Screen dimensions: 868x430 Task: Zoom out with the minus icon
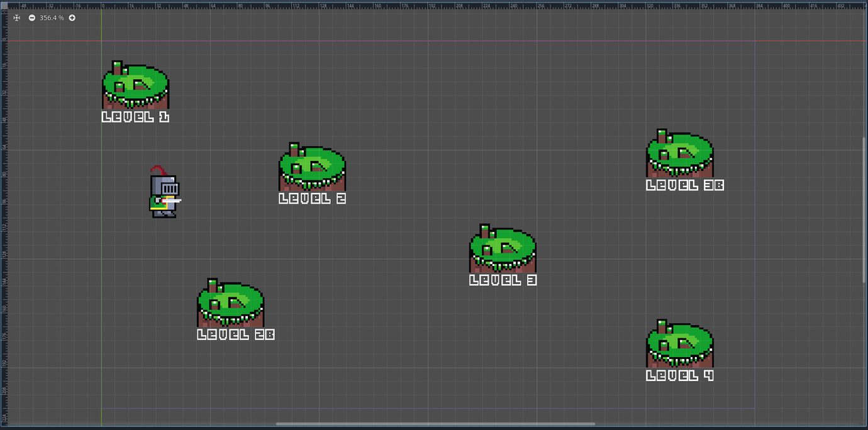(x=32, y=18)
